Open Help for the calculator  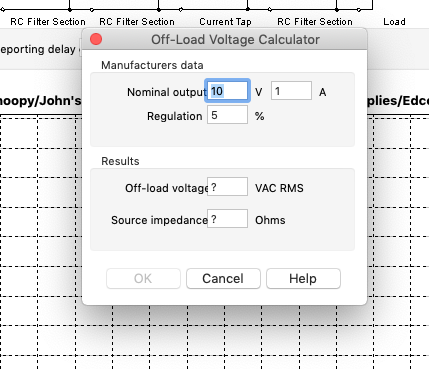(x=303, y=278)
